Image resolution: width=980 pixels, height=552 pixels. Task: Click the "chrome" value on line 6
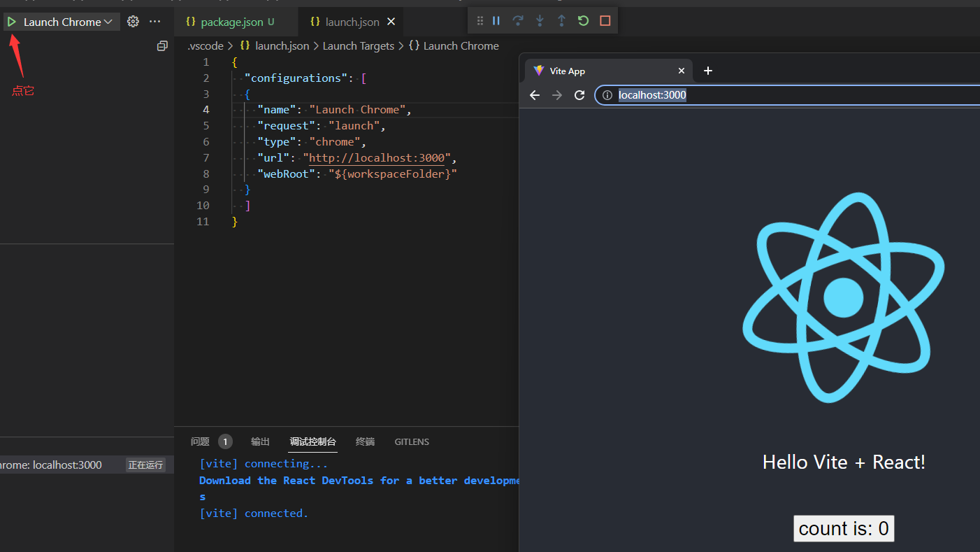[x=335, y=142]
